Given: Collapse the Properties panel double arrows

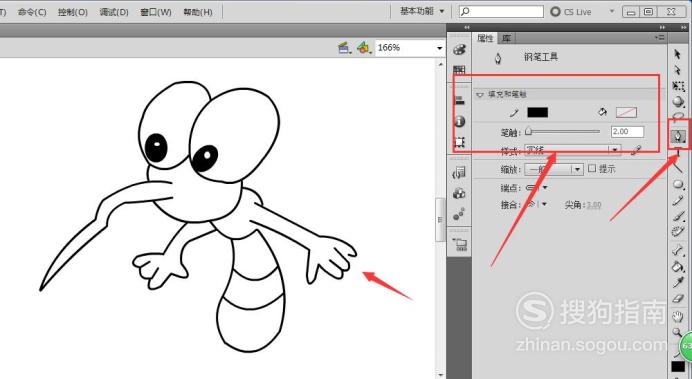Looking at the screenshot, I should point(662,27).
